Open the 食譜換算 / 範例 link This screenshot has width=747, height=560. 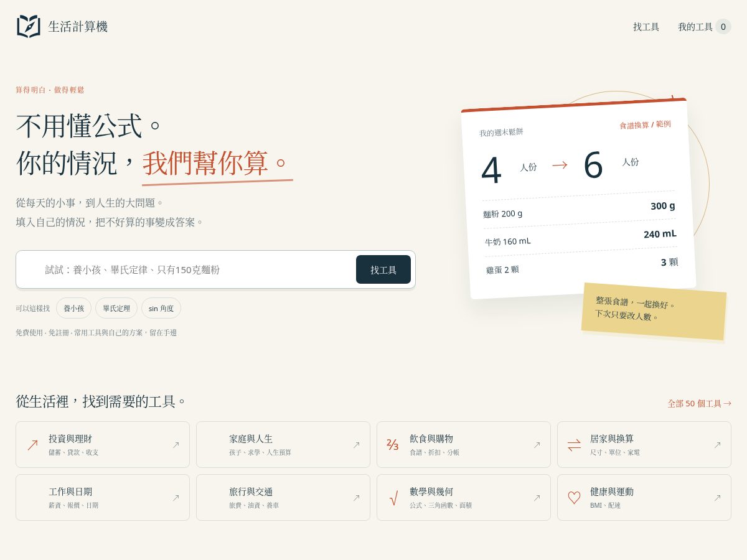pos(645,124)
